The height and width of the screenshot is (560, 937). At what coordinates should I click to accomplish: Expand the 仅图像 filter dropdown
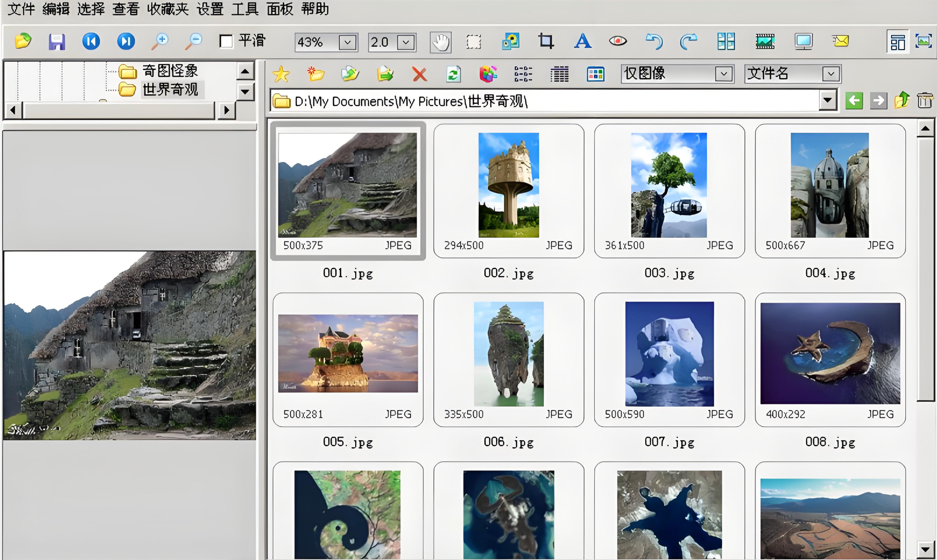pyautogui.click(x=723, y=74)
